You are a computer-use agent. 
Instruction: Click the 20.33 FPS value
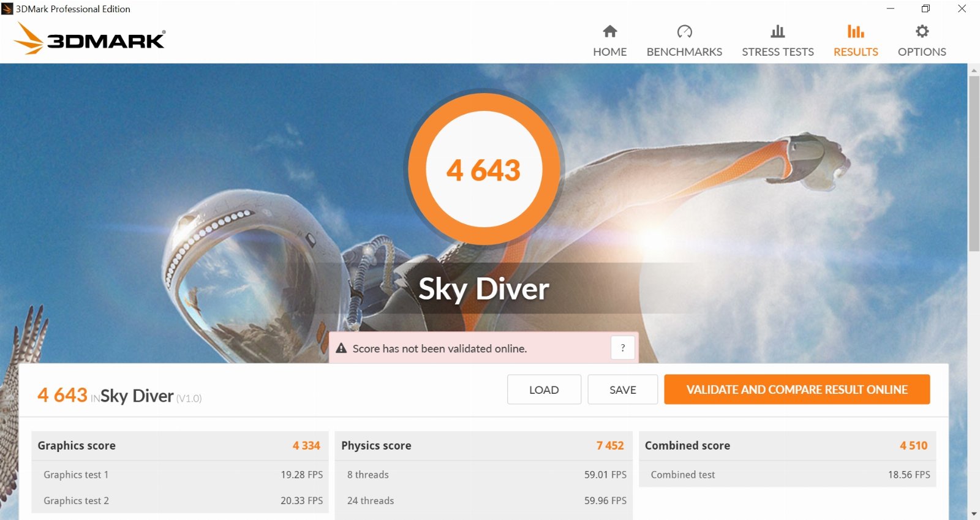pos(301,500)
